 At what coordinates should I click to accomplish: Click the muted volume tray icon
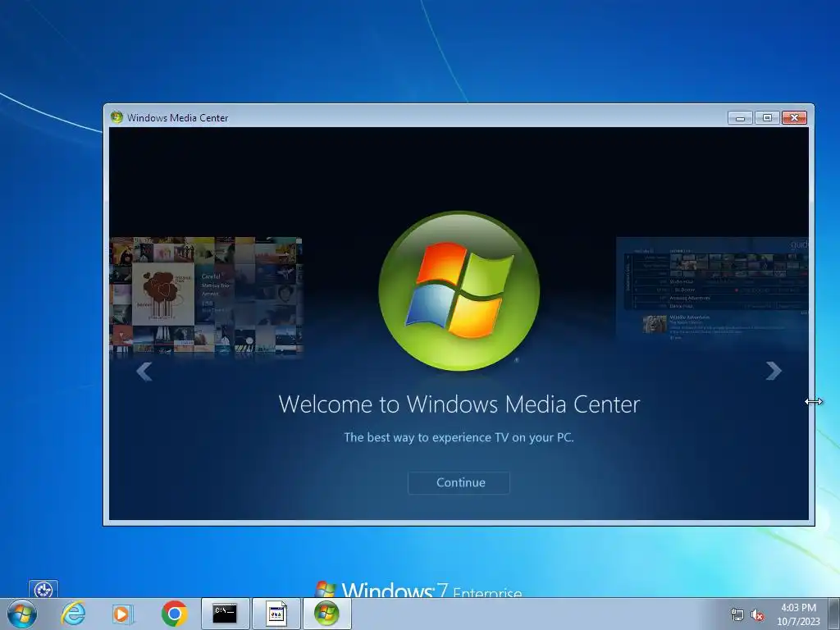tap(757, 615)
